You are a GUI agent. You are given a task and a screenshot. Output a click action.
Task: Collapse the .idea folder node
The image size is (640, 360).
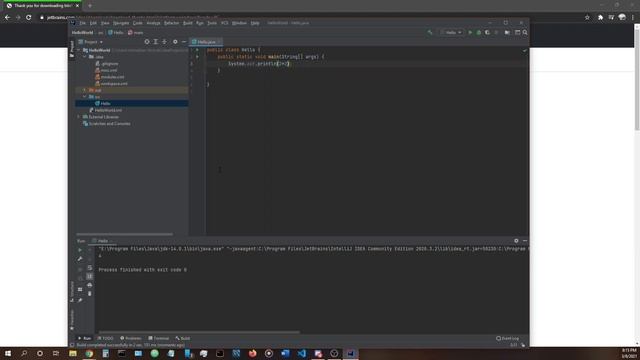pos(85,57)
